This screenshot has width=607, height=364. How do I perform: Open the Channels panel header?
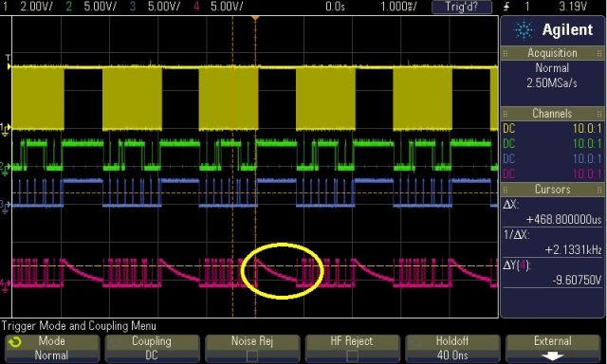click(552, 114)
